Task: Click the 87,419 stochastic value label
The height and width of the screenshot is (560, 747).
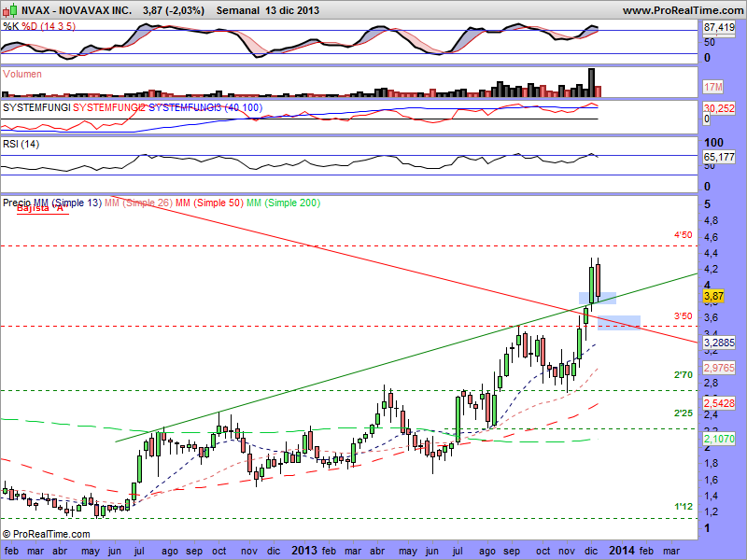Action: pyautogui.click(x=719, y=28)
